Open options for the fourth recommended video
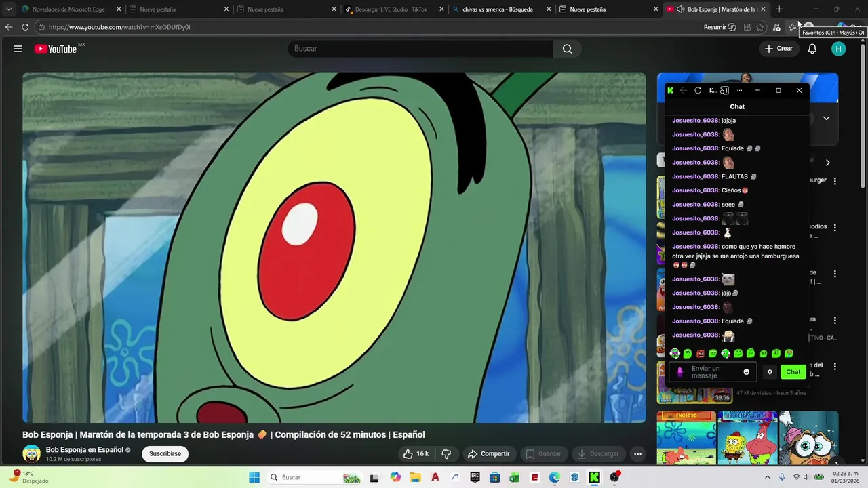 835,320
